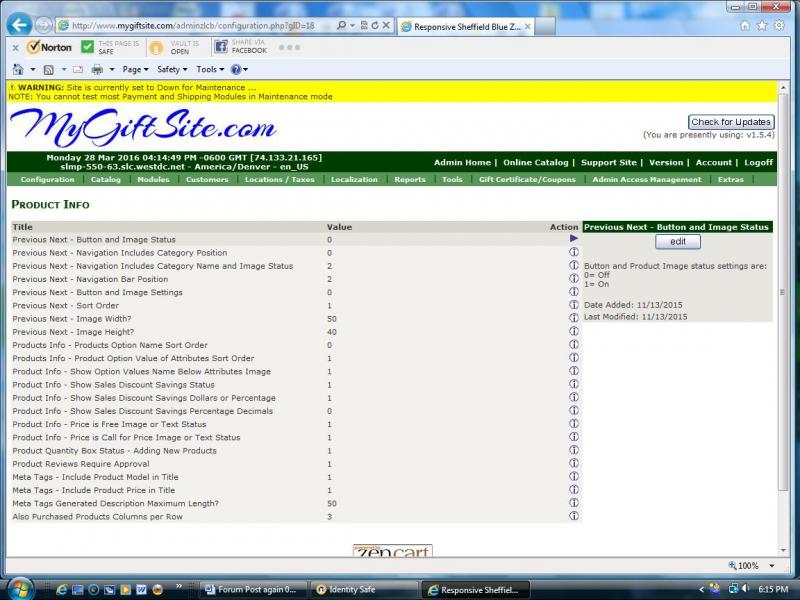Click info icon for Also Purchased Products Columns per Row

pyautogui.click(x=574, y=516)
